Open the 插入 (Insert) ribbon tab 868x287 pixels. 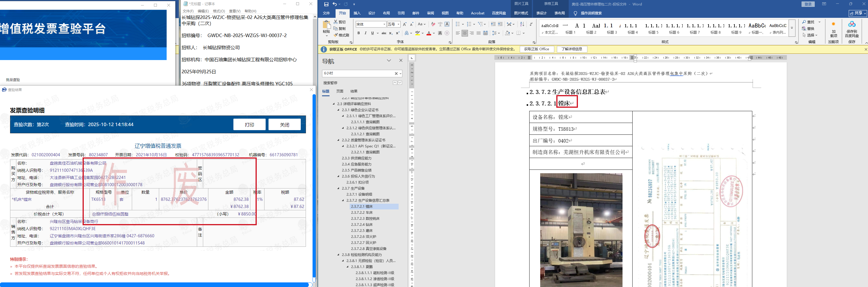pos(357,13)
